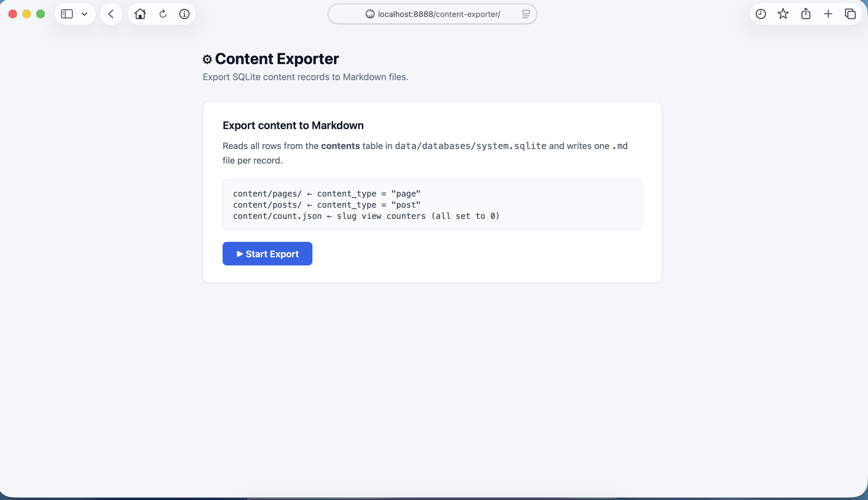This screenshot has height=500, width=868.
Task: Go to the browser home page
Action: click(x=140, y=14)
